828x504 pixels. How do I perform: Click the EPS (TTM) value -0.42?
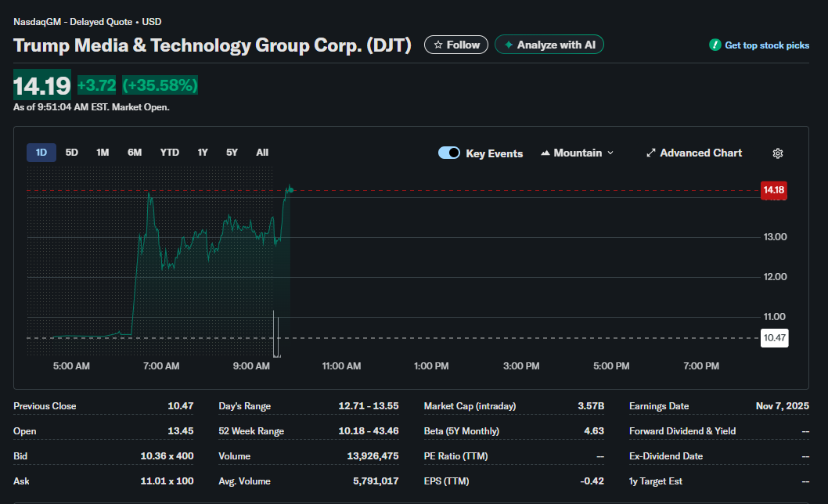(592, 481)
